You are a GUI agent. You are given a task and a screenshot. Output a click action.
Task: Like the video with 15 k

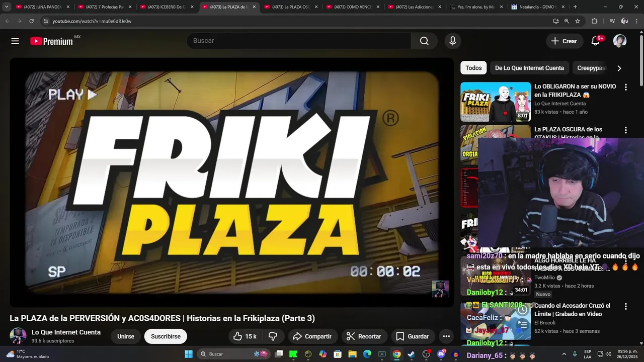click(246, 336)
